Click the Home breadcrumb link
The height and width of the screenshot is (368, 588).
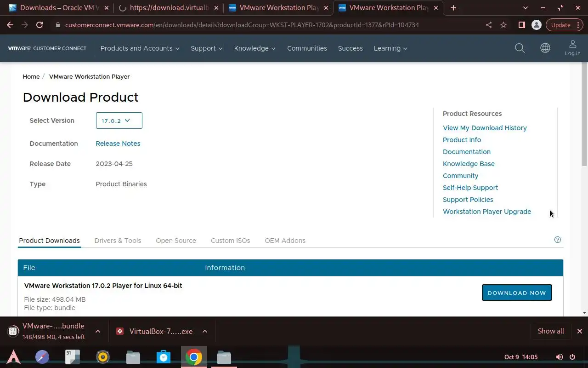[x=31, y=76]
